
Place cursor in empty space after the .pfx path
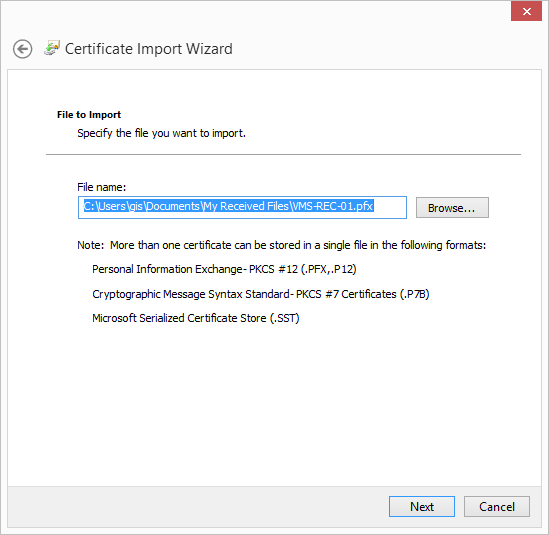389,207
